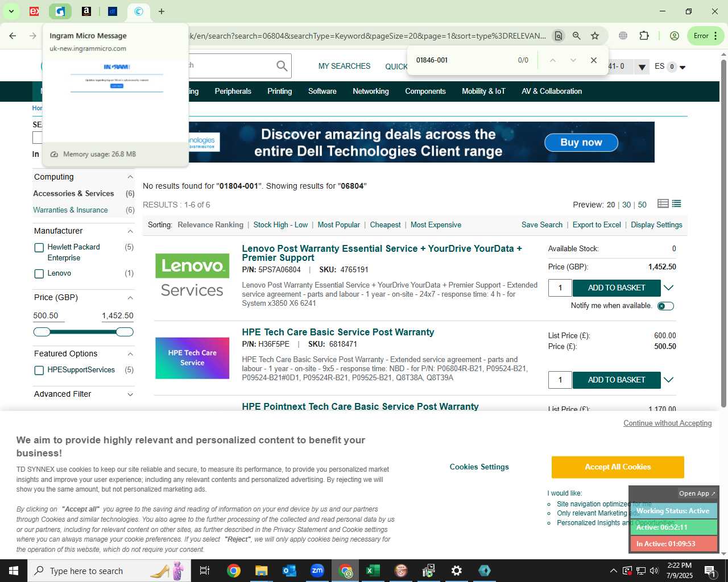Open the Components category menu

point(425,91)
